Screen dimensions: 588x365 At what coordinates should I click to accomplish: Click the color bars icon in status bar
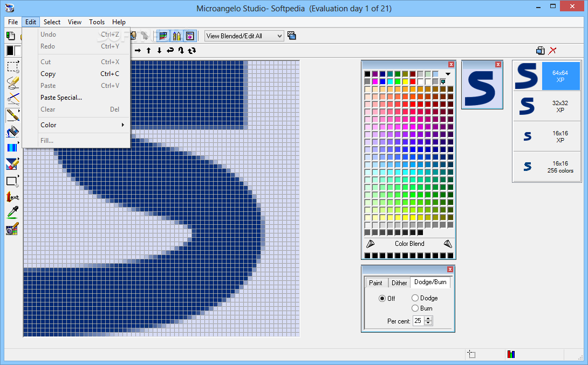tap(511, 354)
